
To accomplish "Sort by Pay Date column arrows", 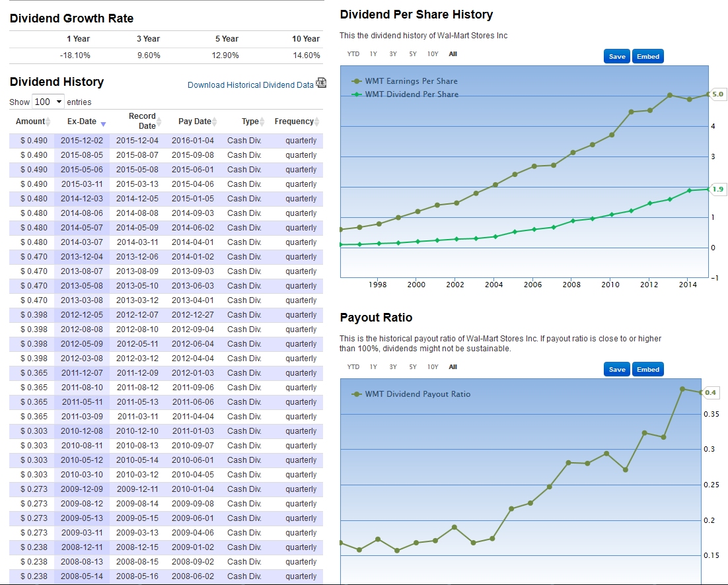I will coord(214,121).
